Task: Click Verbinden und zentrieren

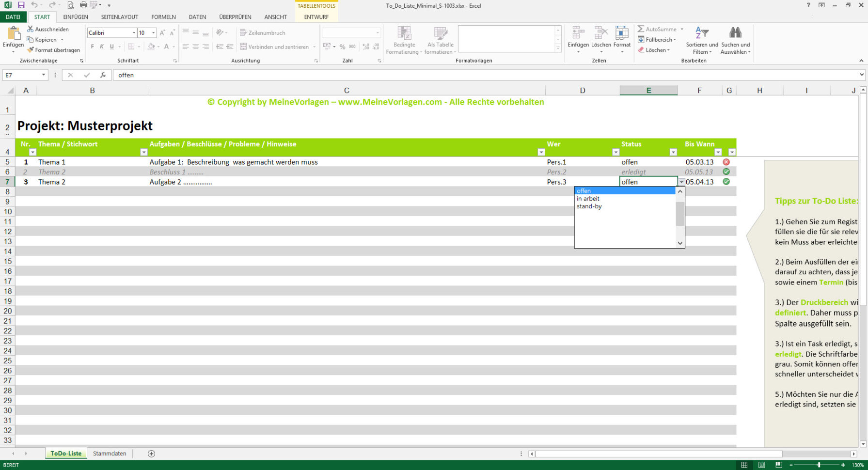Action: click(274, 47)
